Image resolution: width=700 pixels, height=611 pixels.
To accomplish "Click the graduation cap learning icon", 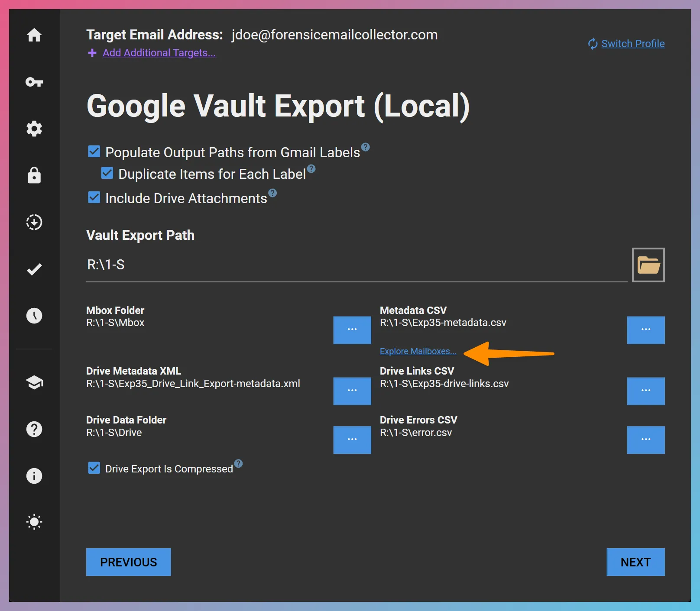I will click(x=34, y=383).
